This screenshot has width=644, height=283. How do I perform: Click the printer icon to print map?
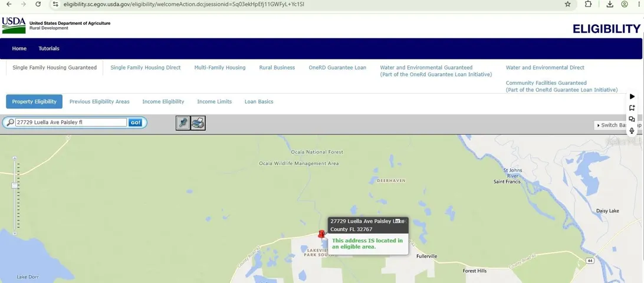click(x=198, y=123)
